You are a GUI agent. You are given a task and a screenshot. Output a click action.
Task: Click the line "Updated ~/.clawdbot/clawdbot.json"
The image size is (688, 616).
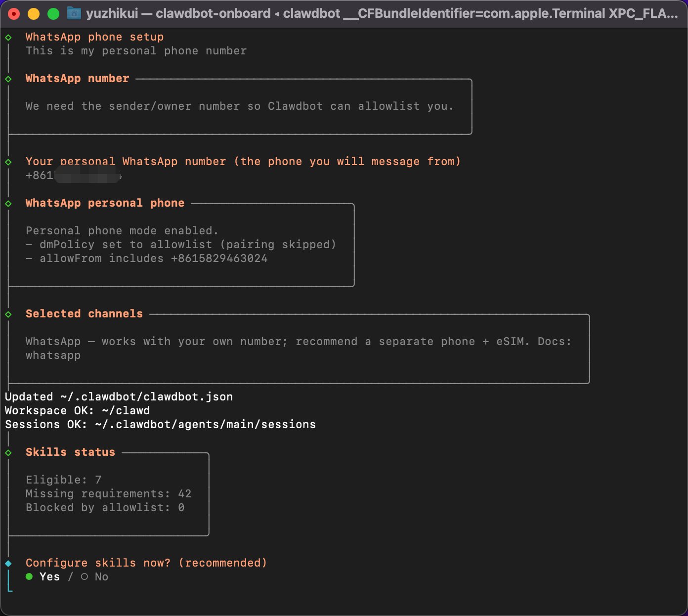[119, 397]
